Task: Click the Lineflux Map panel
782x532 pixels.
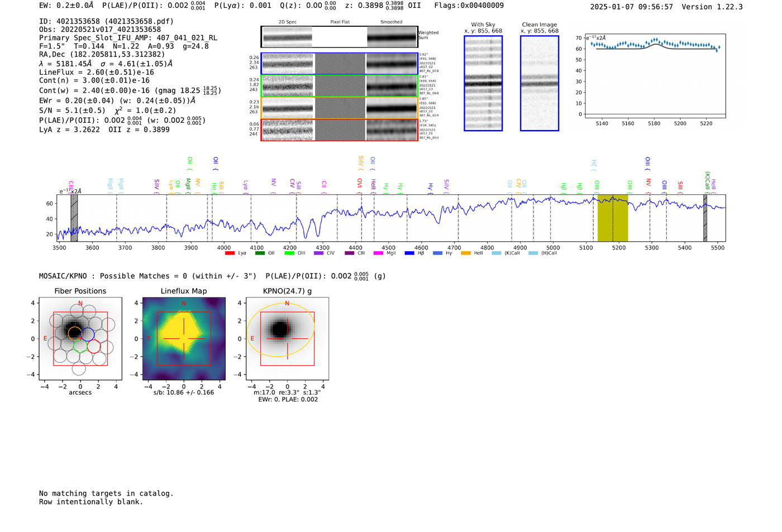Action: pyautogui.click(x=184, y=339)
